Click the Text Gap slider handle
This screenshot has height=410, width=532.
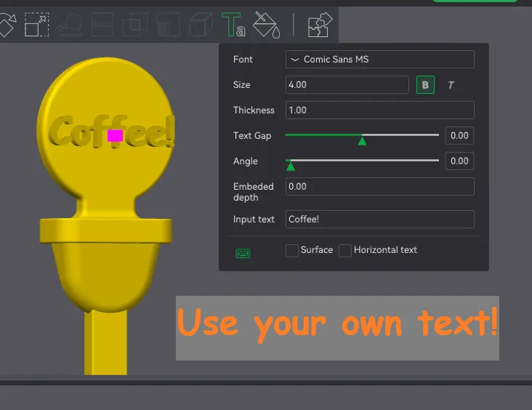tap(362, 140)
